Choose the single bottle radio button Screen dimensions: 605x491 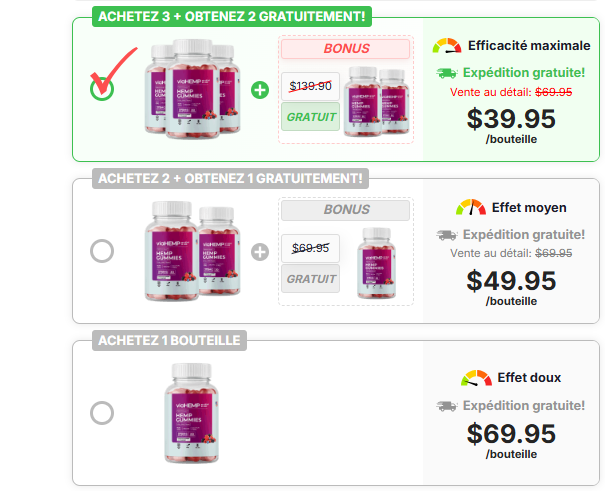(102, 413)
